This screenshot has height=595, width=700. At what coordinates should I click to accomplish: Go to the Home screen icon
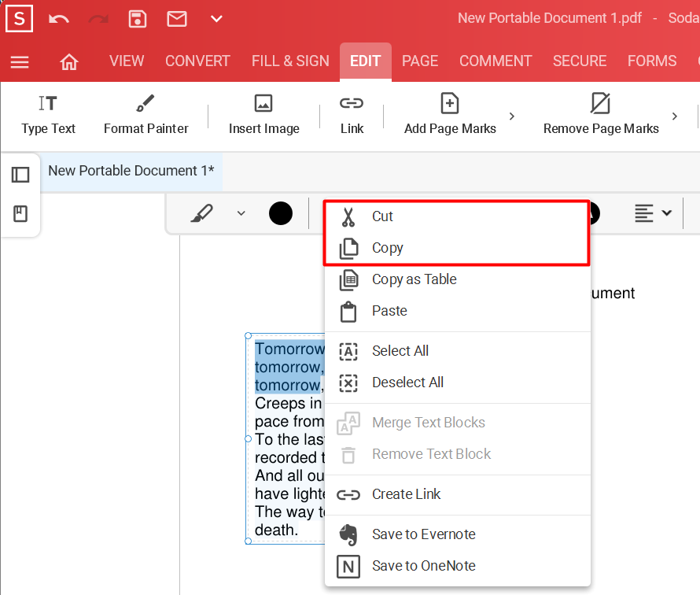click(69, 61)
